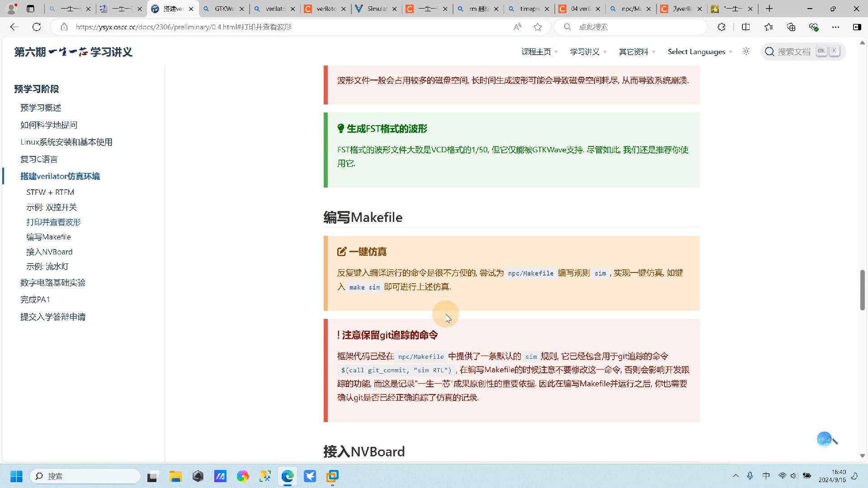Open split screen with the browser icon
Viewport: 868px width, 488px height.
(x=746, y=27)
